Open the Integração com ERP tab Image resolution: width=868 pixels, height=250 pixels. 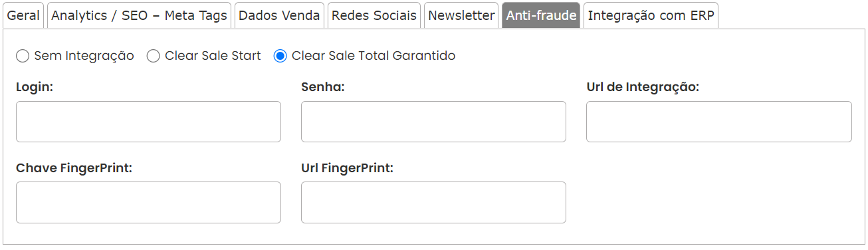coord(651,15)
